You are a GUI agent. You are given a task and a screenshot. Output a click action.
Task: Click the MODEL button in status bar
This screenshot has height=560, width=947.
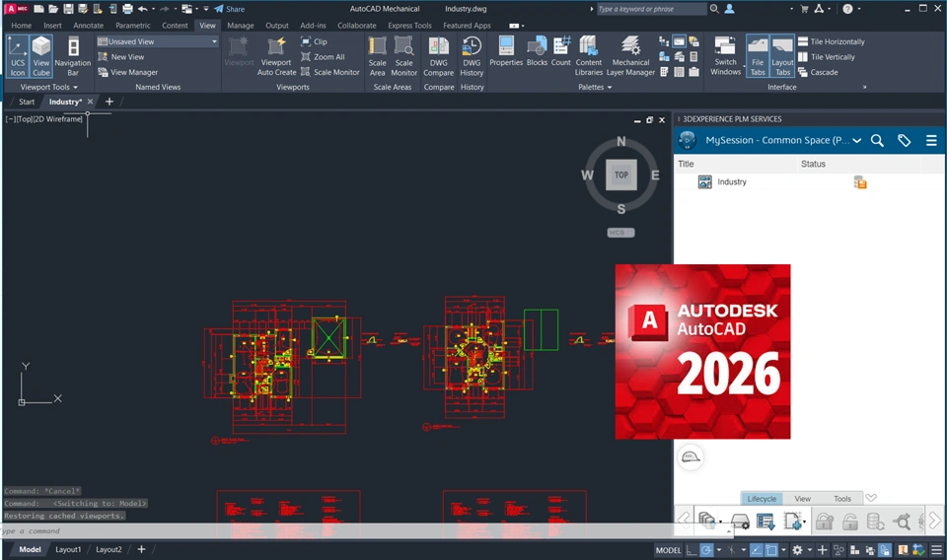668,550
